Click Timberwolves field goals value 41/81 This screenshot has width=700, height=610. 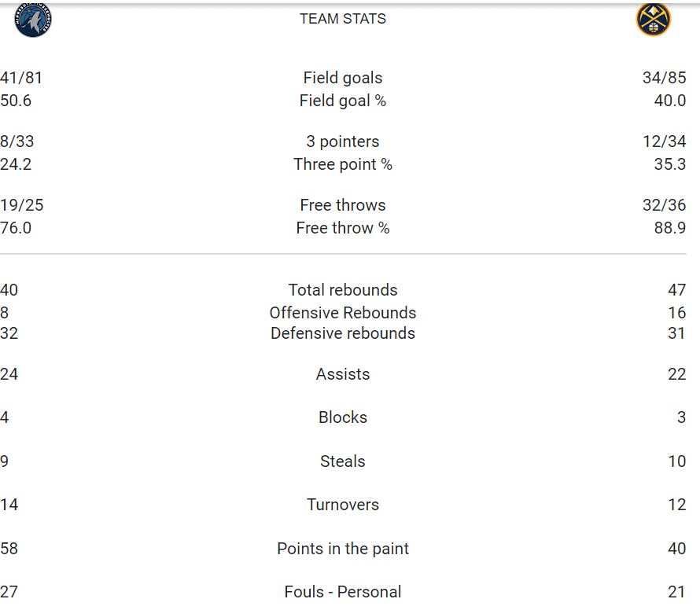click(21, 78)
